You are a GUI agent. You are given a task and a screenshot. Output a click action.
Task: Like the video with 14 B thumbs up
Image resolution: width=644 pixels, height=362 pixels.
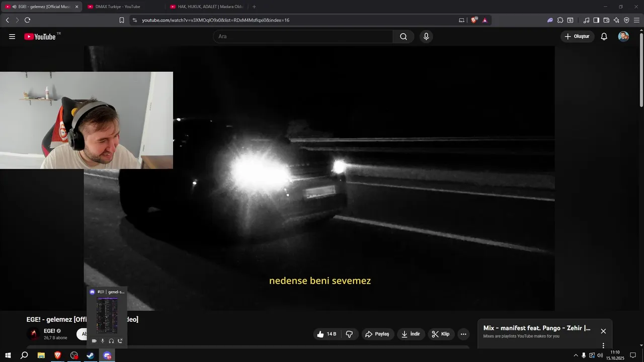tap(327, 334)
